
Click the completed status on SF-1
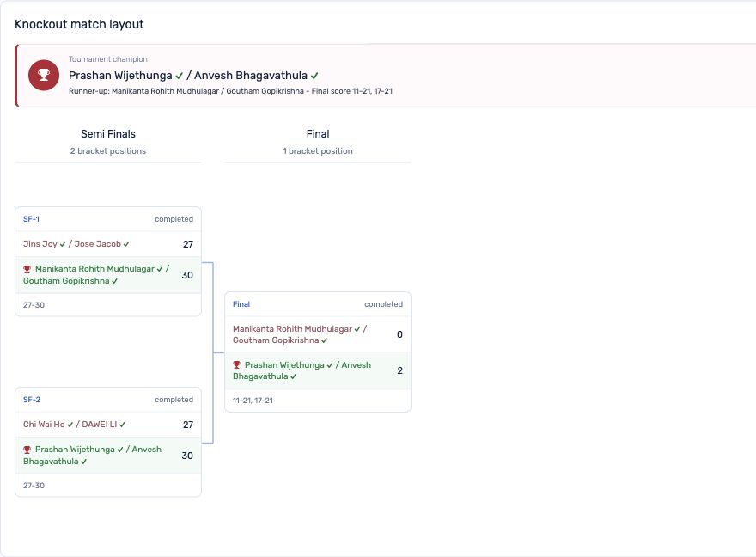(x=174, y=219)
